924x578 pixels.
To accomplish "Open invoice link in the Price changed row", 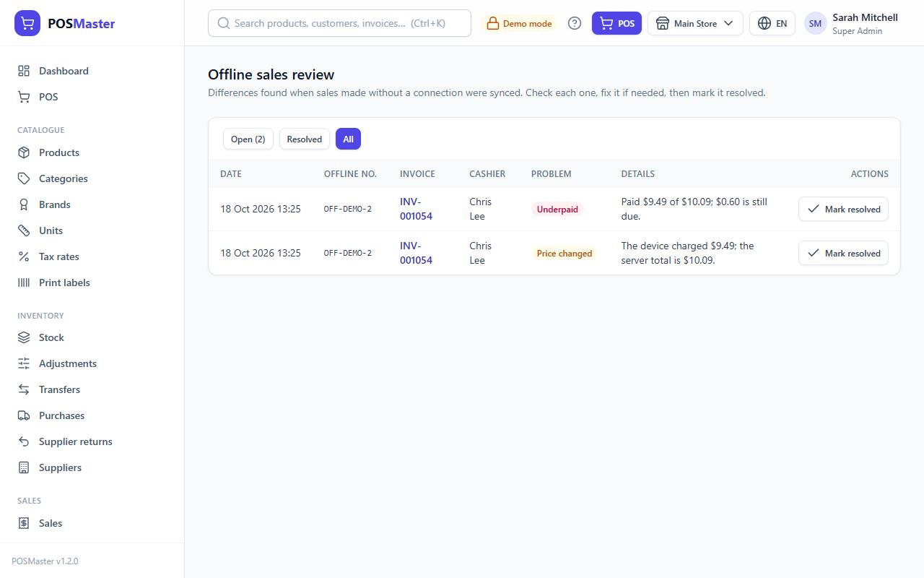I will pyautogui.click(x=416, y=253).
